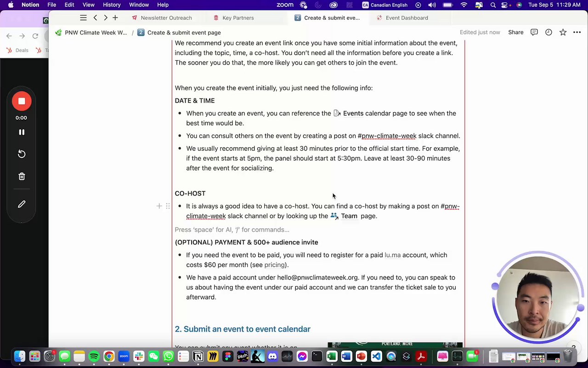Open the File menu

point(51,5)
